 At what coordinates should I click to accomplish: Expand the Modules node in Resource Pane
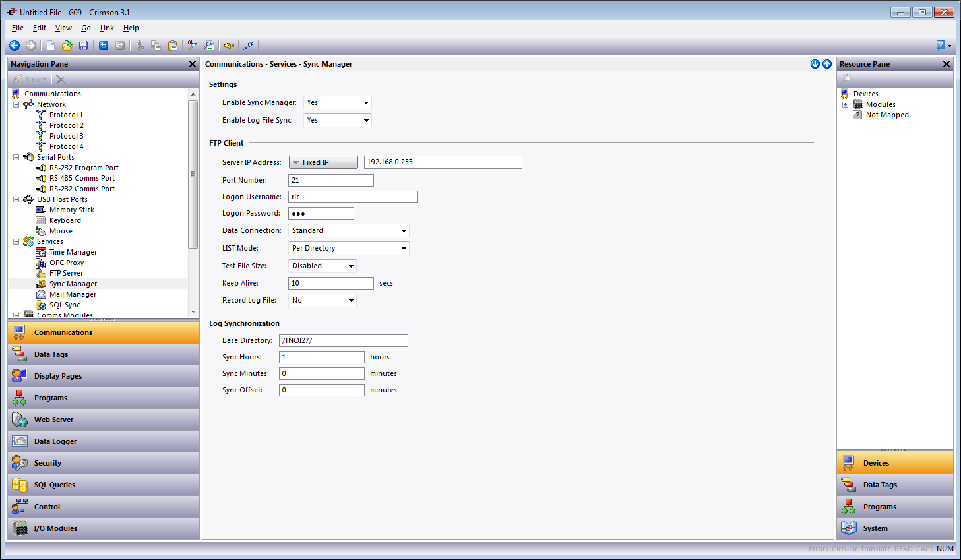coord(845,104)
